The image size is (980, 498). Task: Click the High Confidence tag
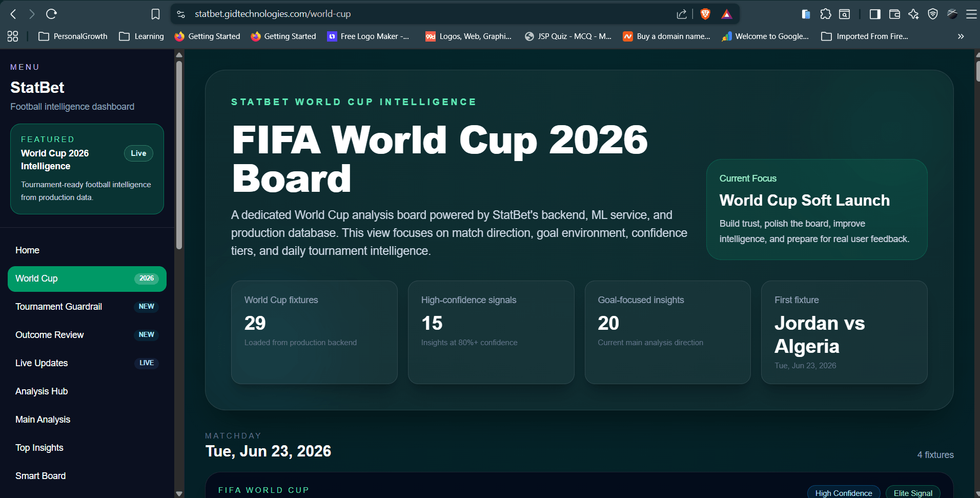(x=844, y=493)
